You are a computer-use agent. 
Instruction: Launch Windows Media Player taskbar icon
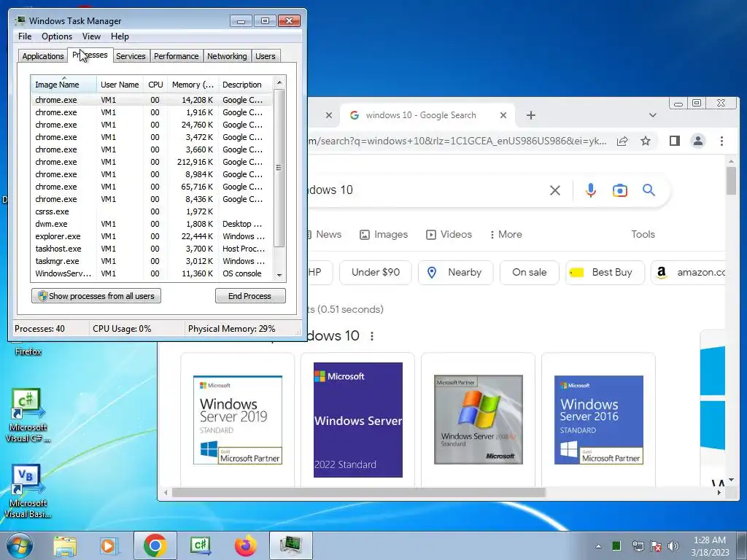pos(109,546)
